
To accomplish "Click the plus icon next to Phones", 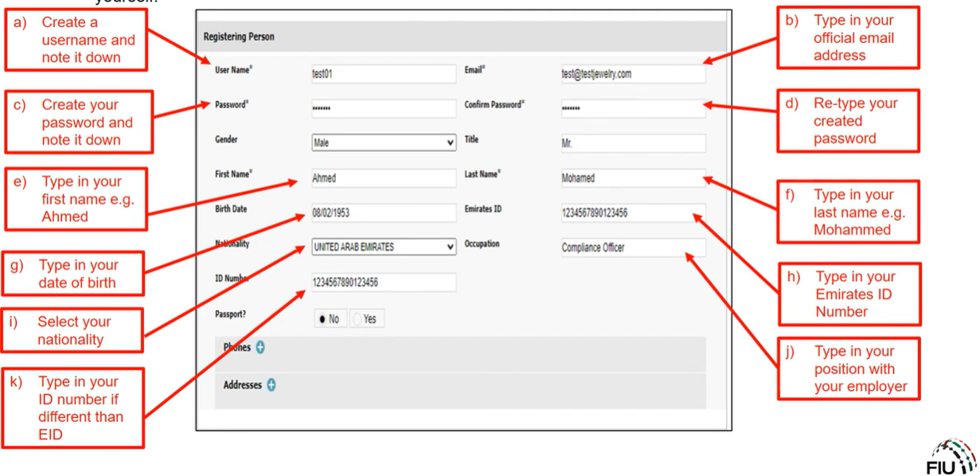I will 260,348.
